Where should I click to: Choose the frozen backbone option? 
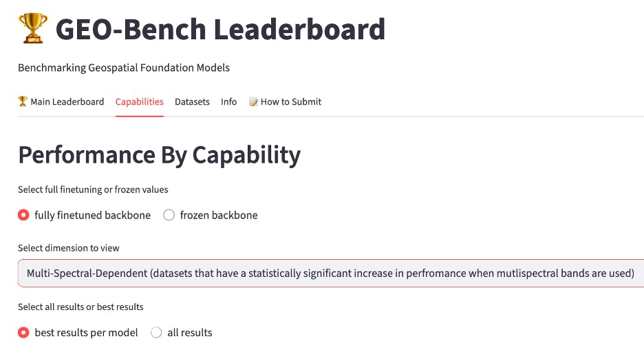pyautogui.click(x=169, y=215)
